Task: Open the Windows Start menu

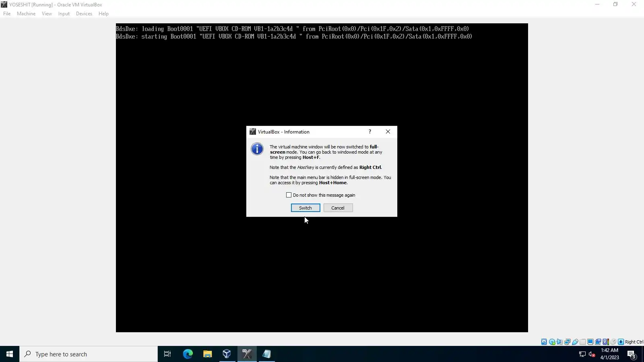Action: coord(10,354)
